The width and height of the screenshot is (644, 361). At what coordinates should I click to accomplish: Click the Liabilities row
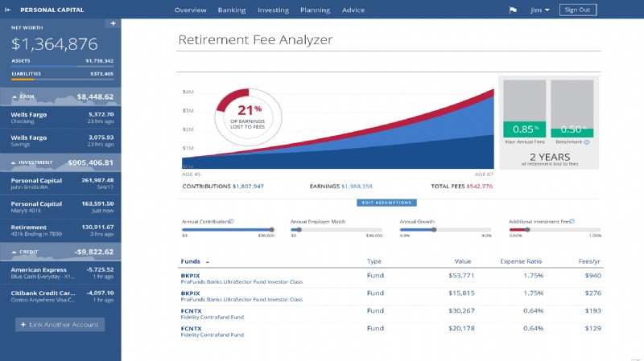coord(62,75)
